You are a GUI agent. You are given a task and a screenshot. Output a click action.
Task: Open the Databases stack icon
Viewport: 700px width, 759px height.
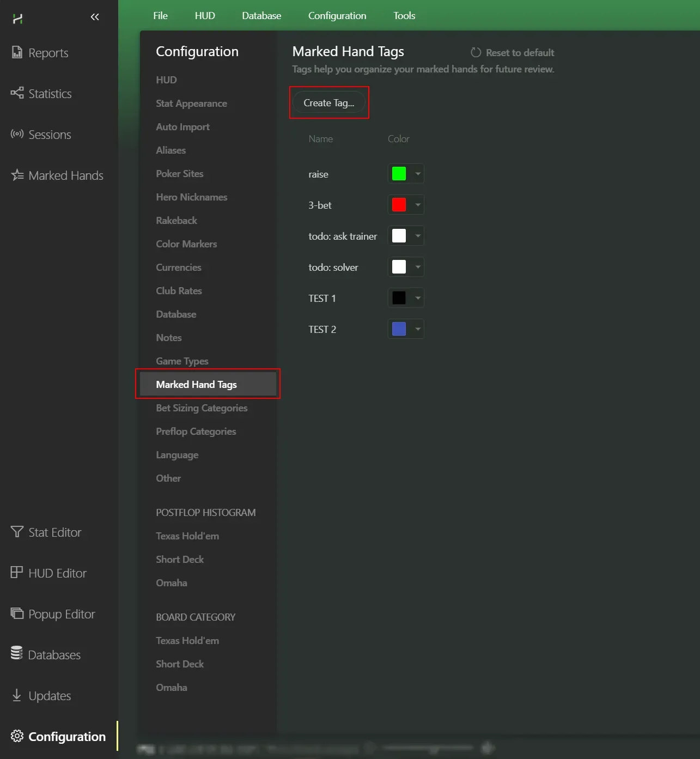[x=17, y=654]
